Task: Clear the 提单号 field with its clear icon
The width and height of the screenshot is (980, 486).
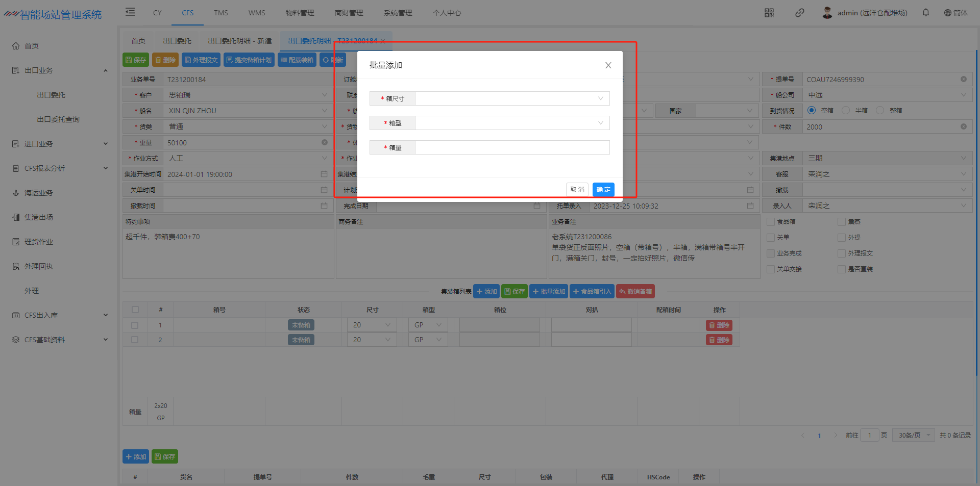Action: 964,80
